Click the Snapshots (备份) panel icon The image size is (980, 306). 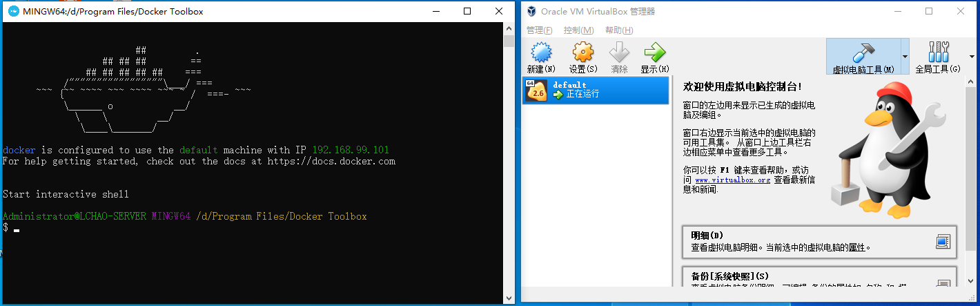point(943,283)
